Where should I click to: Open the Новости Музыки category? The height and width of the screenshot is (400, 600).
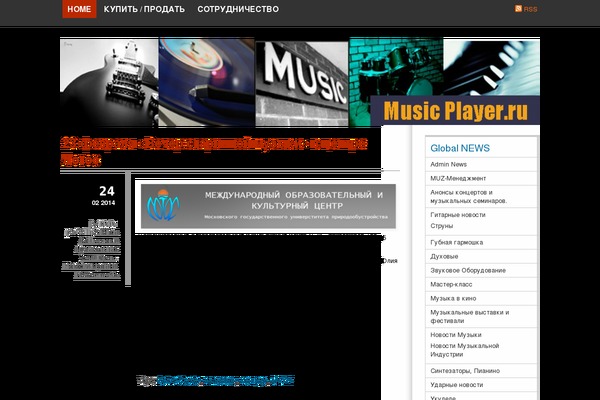(456, 335)
